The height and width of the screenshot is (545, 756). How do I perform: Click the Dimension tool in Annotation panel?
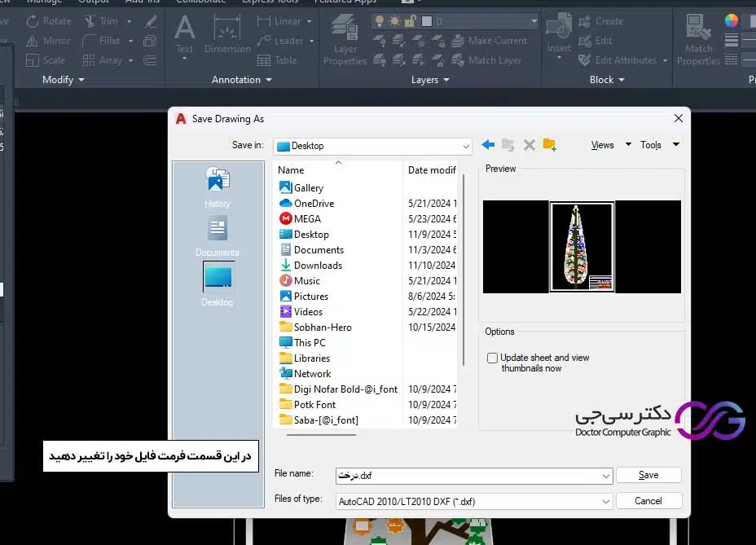click(x=227, y=35)
